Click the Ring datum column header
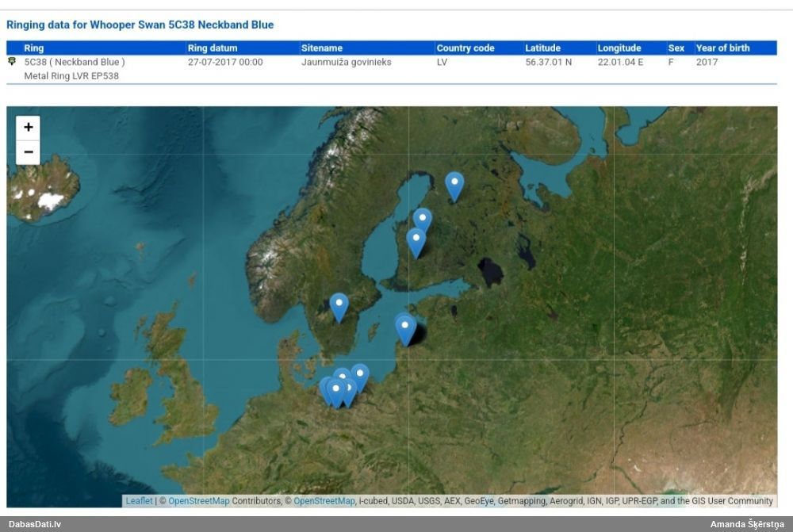The height and width of the screenshot is (532, 793). point(213,48)
